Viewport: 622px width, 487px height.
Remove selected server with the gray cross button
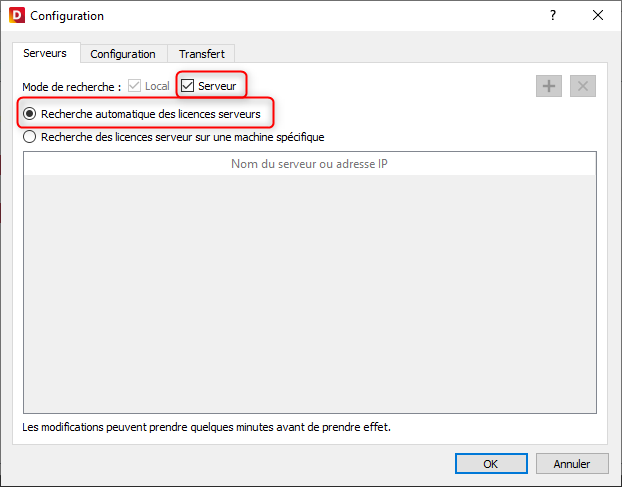(583, 86)
